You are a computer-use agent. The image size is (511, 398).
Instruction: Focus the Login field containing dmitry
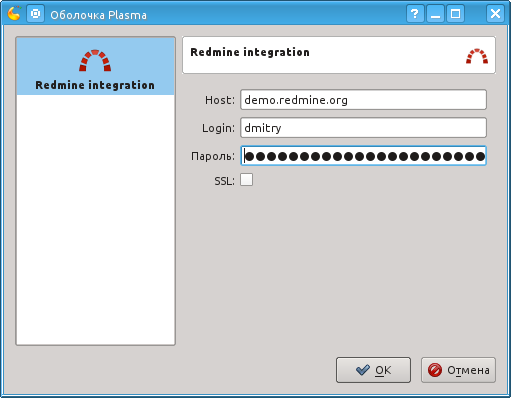tap(363, 128)
